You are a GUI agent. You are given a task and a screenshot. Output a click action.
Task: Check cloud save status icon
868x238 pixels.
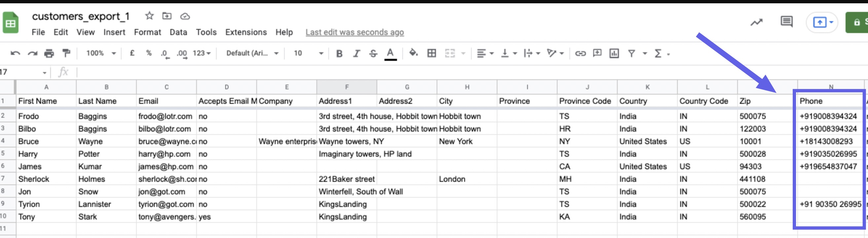point(185,16)
